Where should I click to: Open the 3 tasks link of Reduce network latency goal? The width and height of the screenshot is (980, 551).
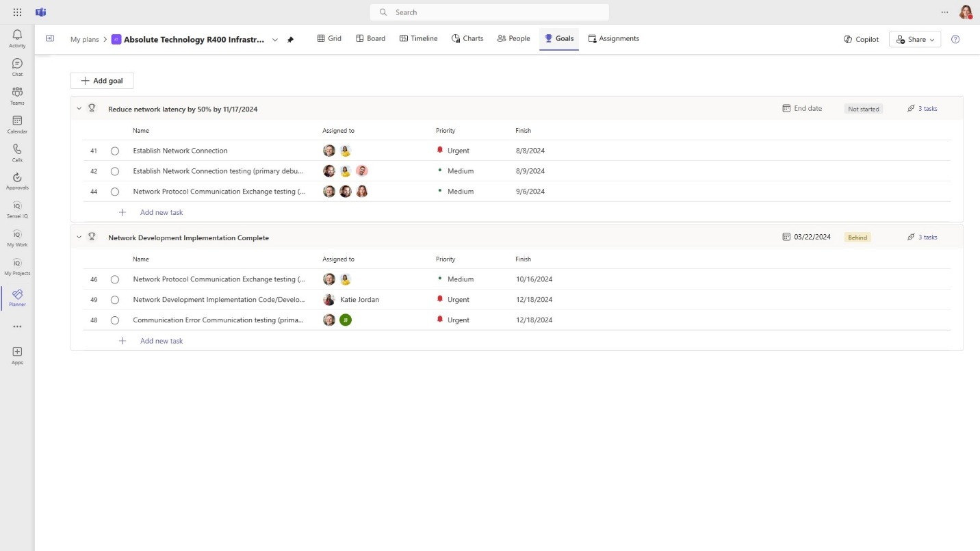(922, 108)
